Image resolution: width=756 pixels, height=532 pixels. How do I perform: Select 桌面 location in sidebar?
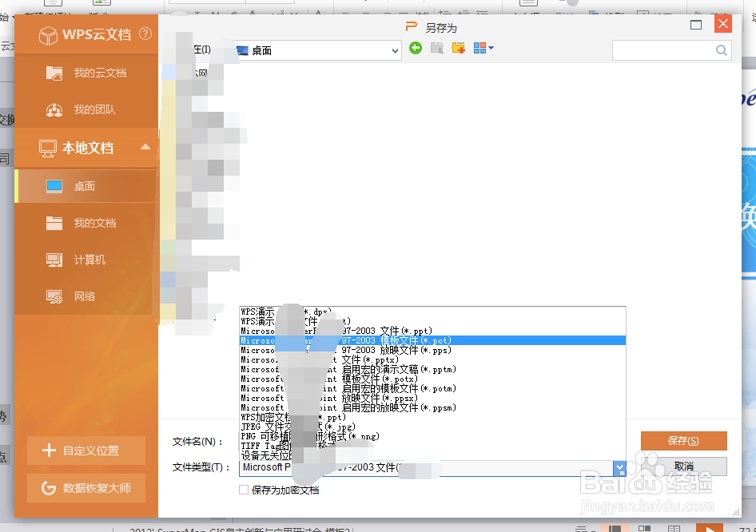click(86, 186)
